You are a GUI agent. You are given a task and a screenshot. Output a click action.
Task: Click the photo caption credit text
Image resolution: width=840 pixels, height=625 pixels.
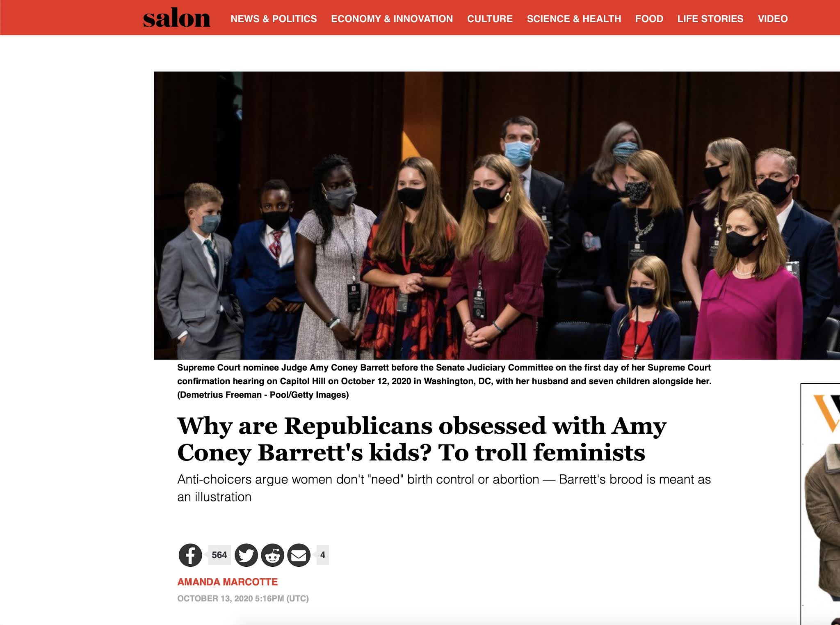(263, 395)
